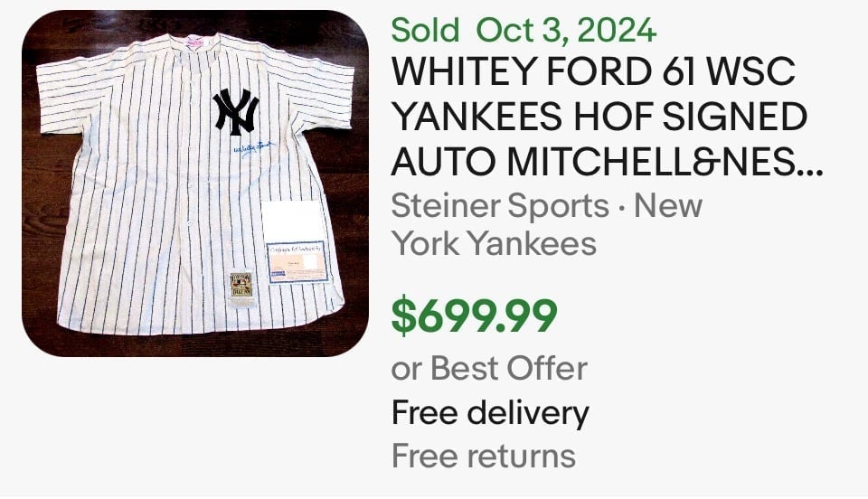Click the Sold Oct 3, 2024 date label
This screenshot has width=868, height=499.
point(524,30)
